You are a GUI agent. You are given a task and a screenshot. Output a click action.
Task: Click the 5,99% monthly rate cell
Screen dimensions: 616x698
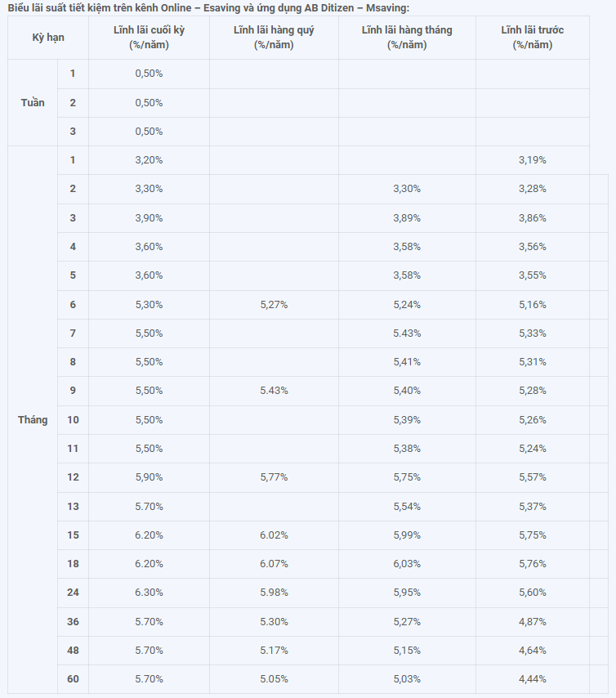click(407, 535)
